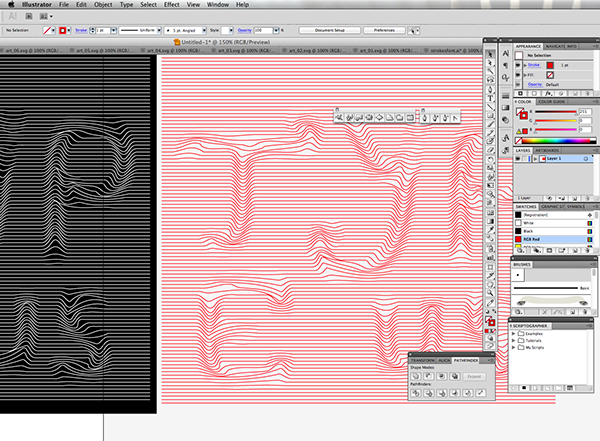Toggle visibility of Fill in Appearance panel
The width and height of the screenshot is (600, 441).
(x=518, y=75)
